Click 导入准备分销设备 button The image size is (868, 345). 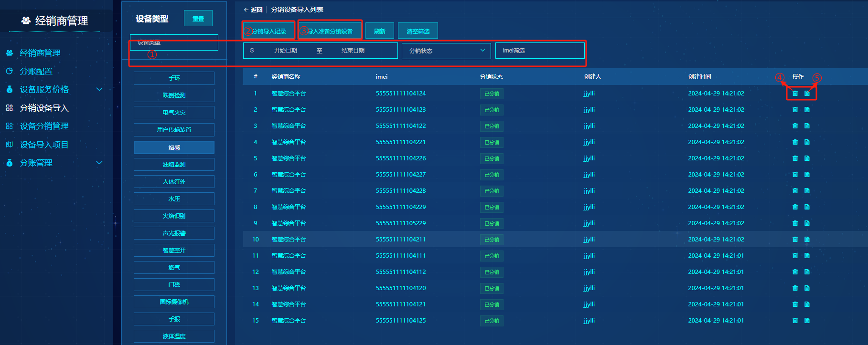point(330,31)
